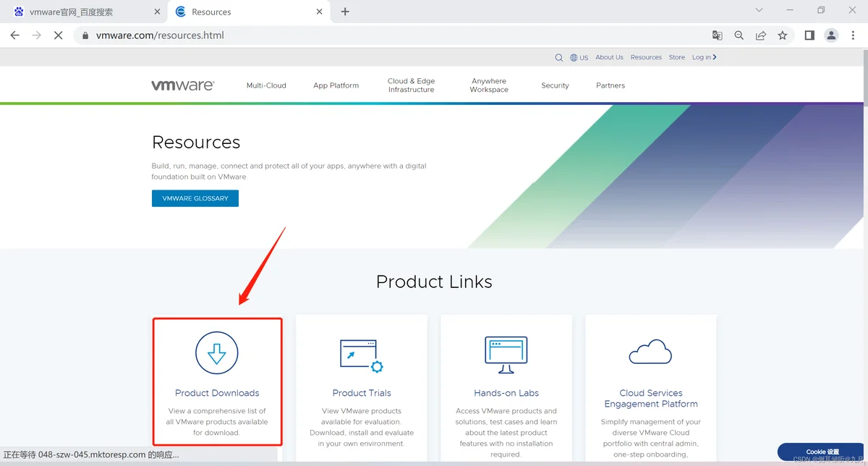
Task: Click the Cloud Services cloud icon
Action: click(x=650, y=352)
